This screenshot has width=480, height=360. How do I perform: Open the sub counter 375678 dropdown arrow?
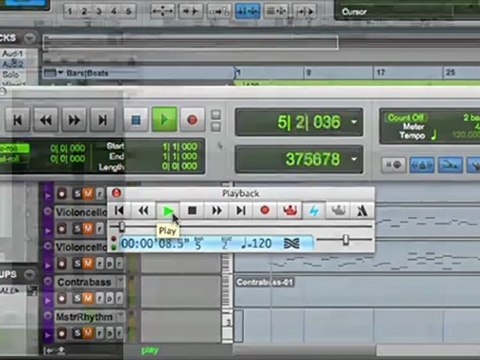click(354, 159)
